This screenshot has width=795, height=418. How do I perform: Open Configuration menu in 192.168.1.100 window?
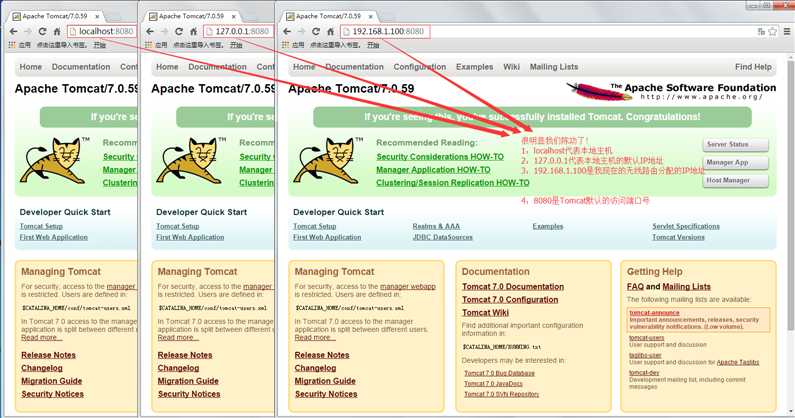tap(420, 67)
